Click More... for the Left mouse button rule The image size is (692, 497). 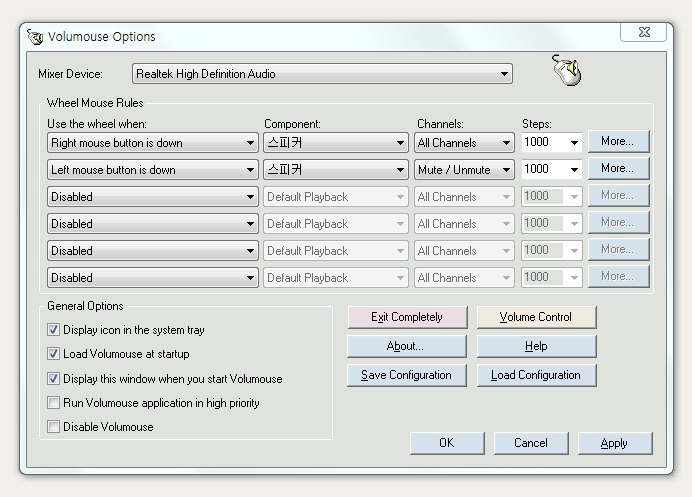[x=618, y=168]
